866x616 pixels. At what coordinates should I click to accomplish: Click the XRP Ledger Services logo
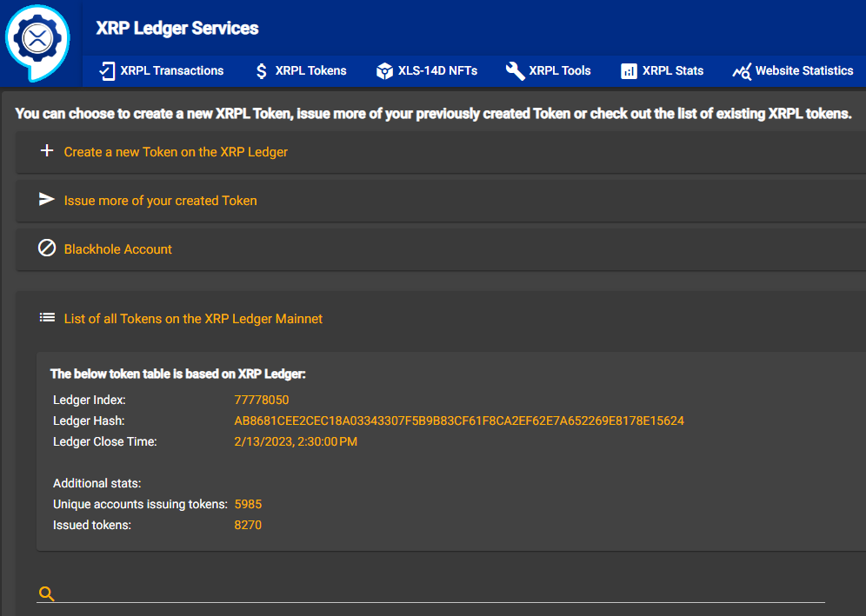37,43
